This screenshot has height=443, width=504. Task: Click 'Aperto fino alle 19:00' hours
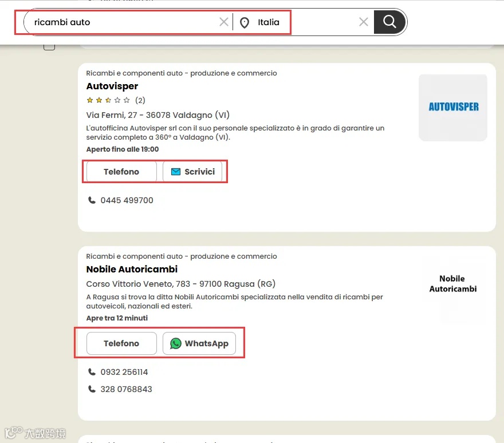123,149
